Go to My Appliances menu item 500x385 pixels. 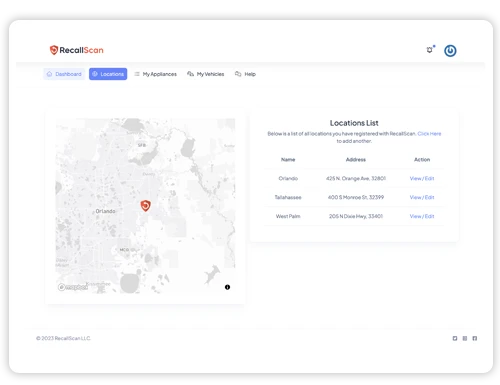pos(155,74)
